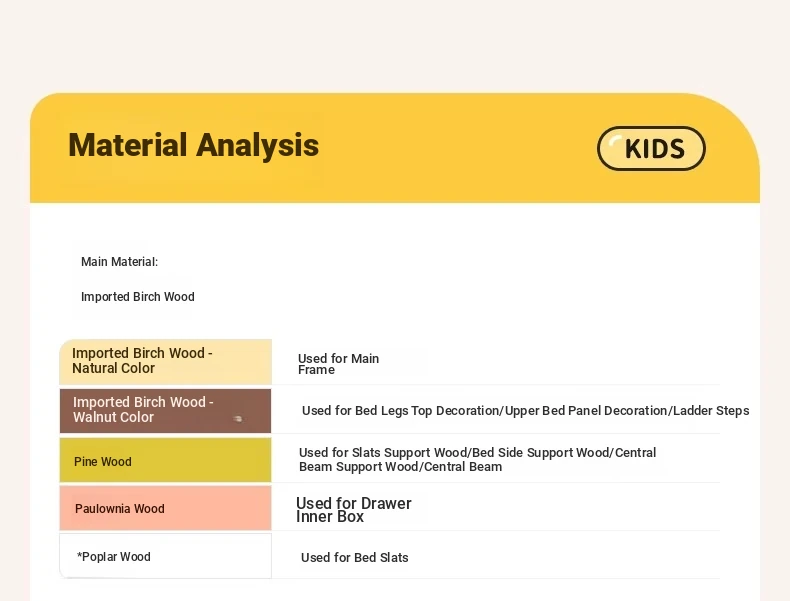
Task: Click the Imported Birch Wood main material text
Action: tap(138, 297)
